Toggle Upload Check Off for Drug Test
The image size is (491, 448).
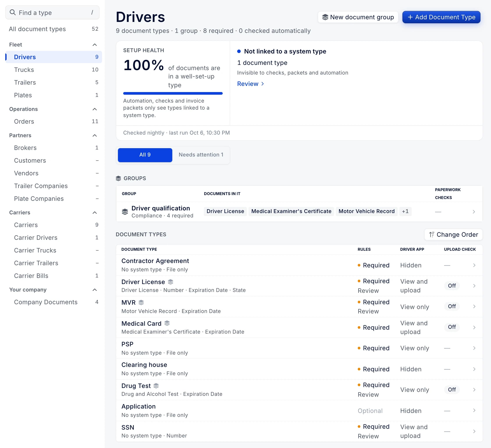[452, 389]
